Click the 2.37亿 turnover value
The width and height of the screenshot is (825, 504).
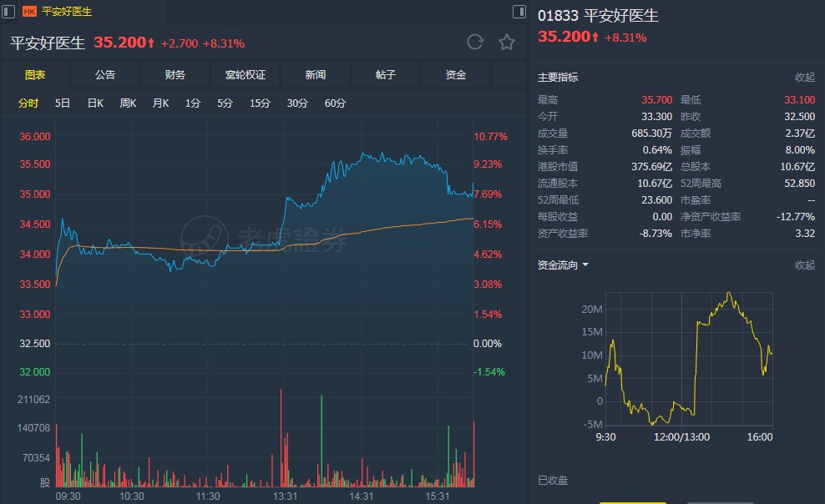800,134
